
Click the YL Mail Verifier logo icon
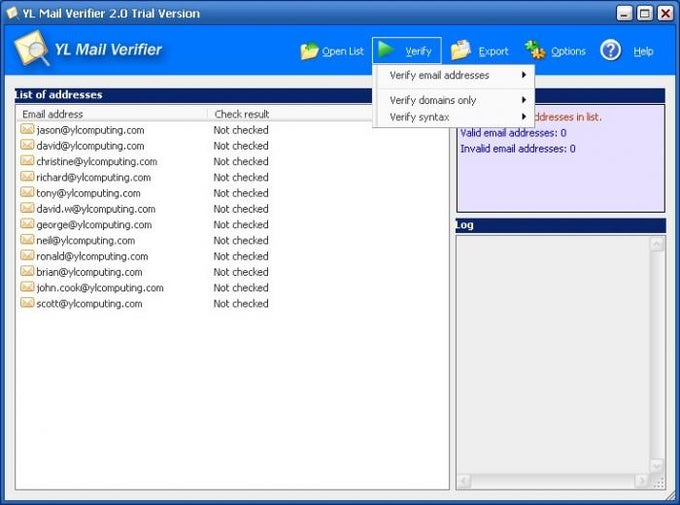(32, 49)
